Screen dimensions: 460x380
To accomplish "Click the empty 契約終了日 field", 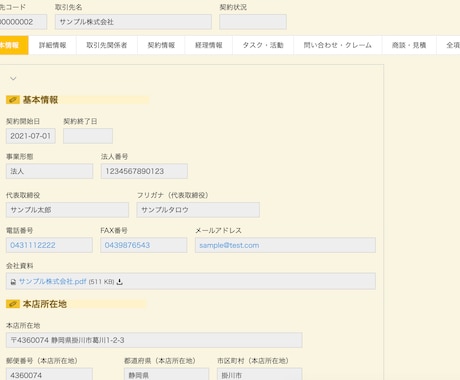I will click(88, 136).
